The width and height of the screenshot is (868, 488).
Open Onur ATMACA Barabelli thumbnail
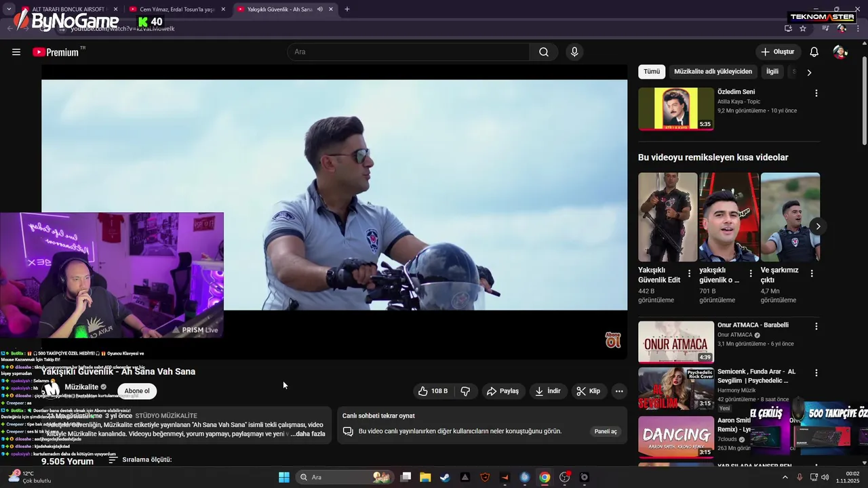676,342
